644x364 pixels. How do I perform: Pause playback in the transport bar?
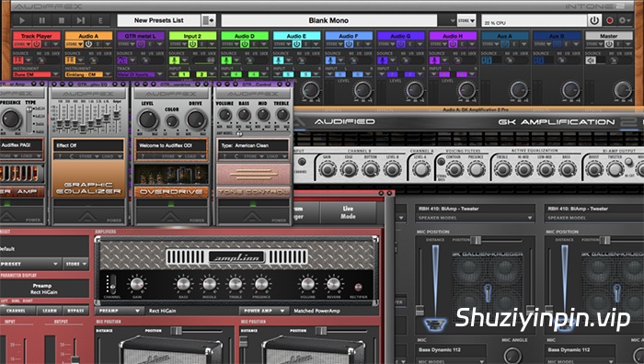pos(42,20)
